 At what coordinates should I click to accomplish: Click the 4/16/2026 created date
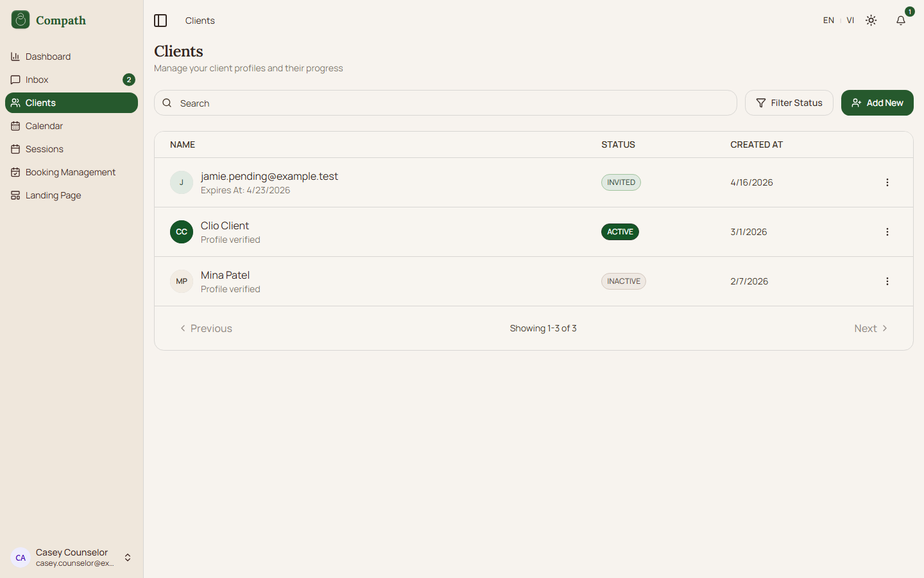tap(751, 182)
